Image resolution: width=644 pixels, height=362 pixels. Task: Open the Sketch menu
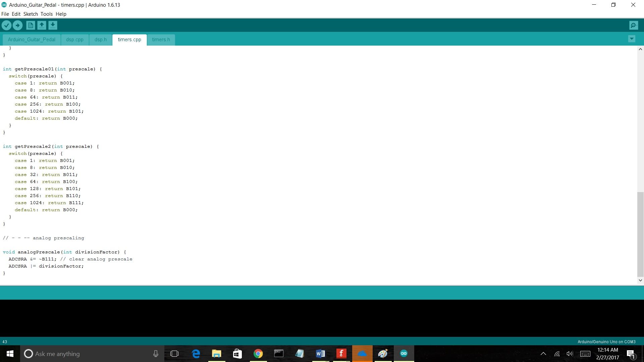point(31,14)
